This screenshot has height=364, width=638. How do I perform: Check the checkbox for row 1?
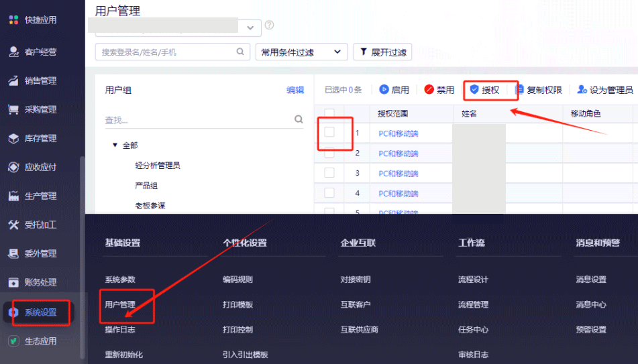point(329,132)
